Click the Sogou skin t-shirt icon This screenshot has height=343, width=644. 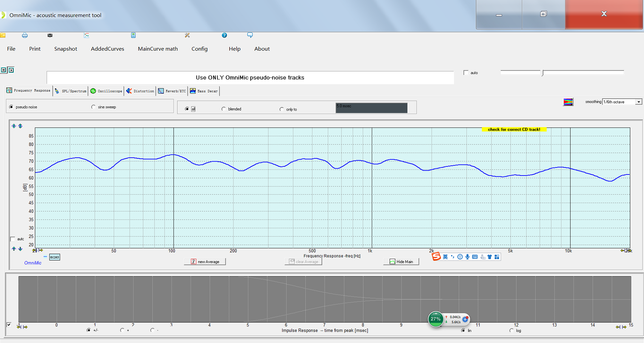pyautogui.click(x=490, y=257)
